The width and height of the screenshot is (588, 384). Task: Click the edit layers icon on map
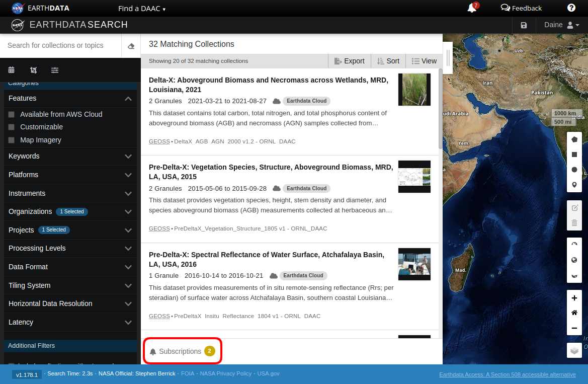point(574,207)
